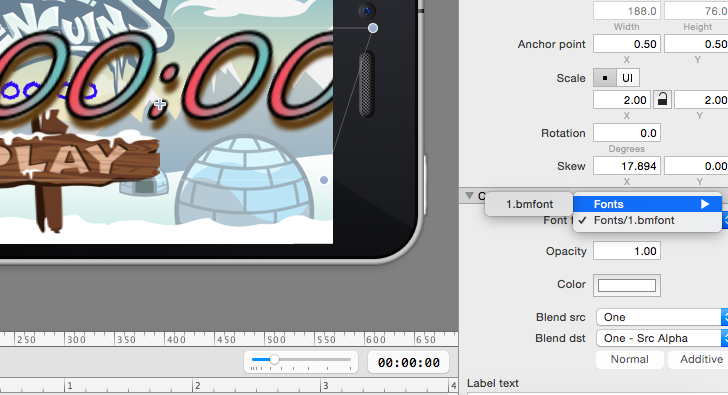Select the Fonts submenu item
The width and height of the screenshot is (728, 395).
(x=647, y=204)
